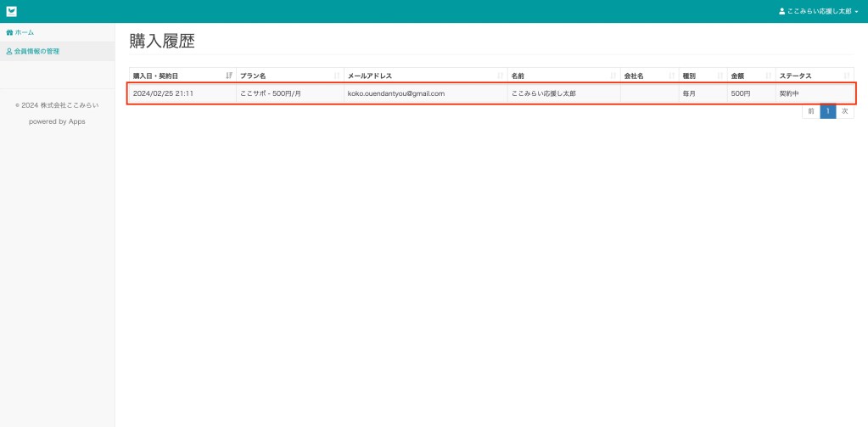The width and height of the screenshot is (868, 427).
Task: Click sort icon on 金額 column
Action: tap(769, 76)
